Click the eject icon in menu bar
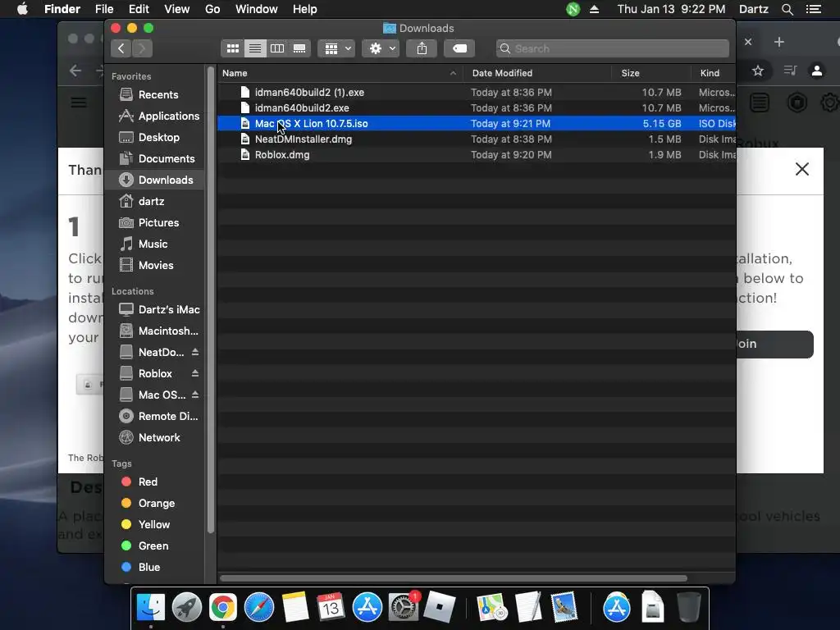Viewport: 840px width, 630px height. pyautogui.click(x=594, y=9)
